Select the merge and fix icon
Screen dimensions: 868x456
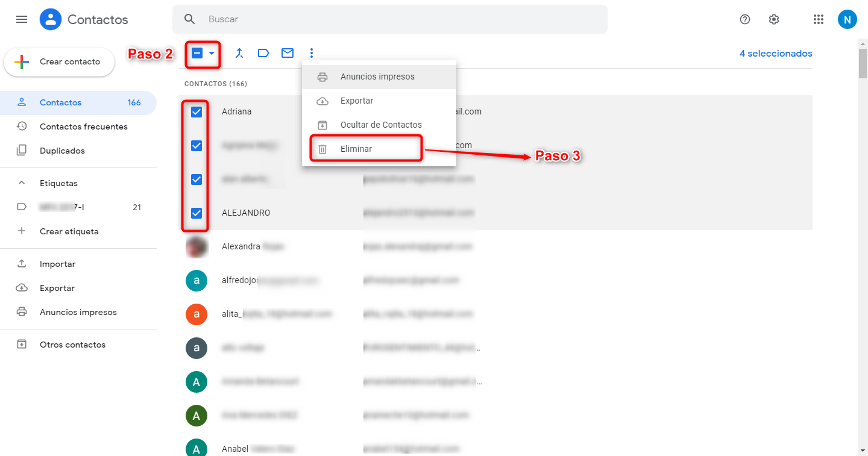(239, 53)
